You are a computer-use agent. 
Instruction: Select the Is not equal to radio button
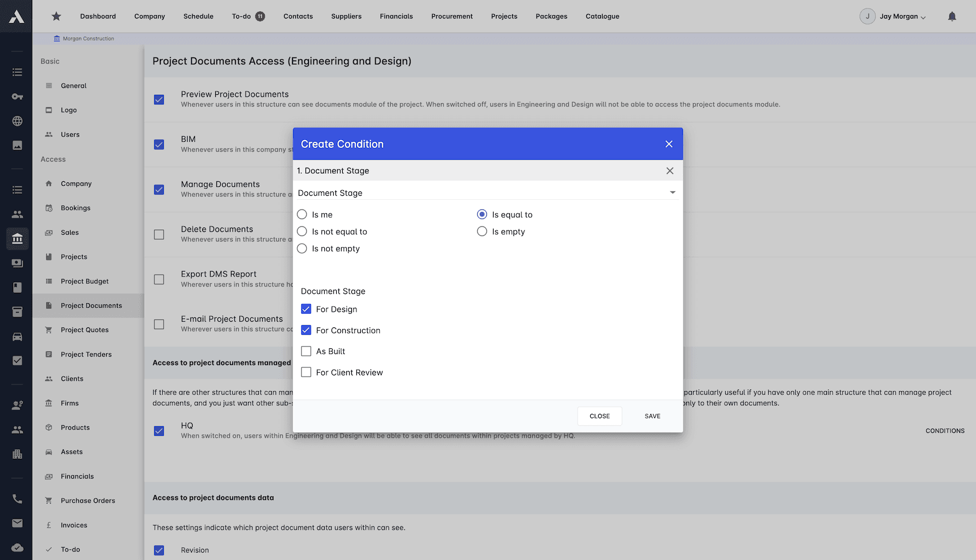302,231
